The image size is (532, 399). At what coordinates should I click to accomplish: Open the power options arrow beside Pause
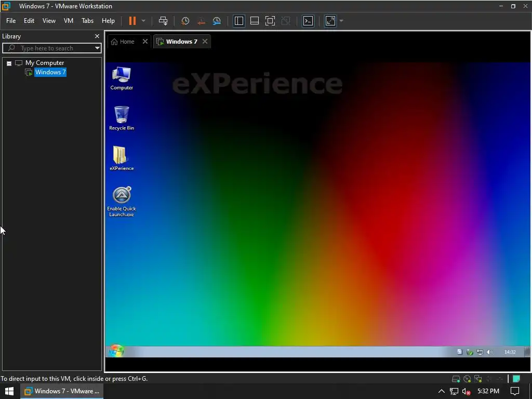click(143, 21)
